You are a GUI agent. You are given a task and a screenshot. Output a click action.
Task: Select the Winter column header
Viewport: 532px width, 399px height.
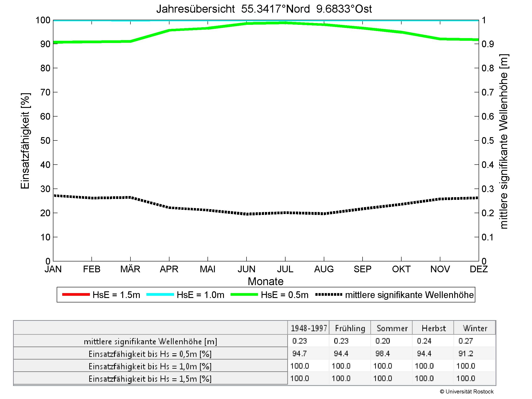pos(475,328)
